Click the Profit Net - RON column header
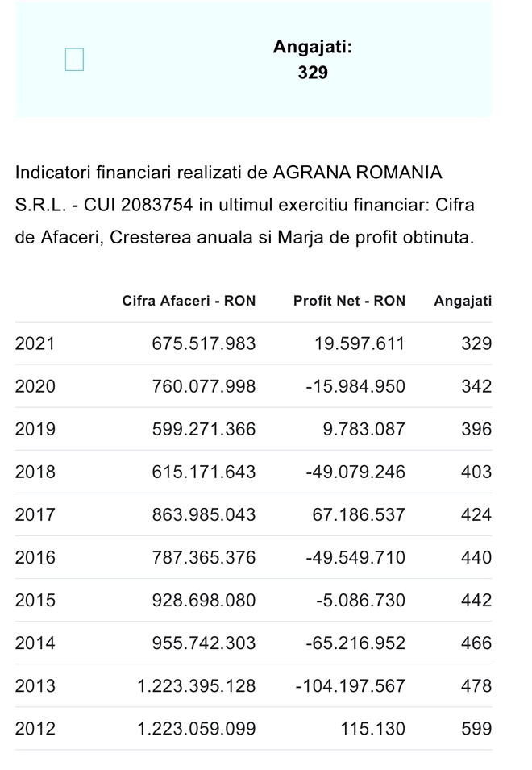The image size is (532, 770). pos(350,301)
